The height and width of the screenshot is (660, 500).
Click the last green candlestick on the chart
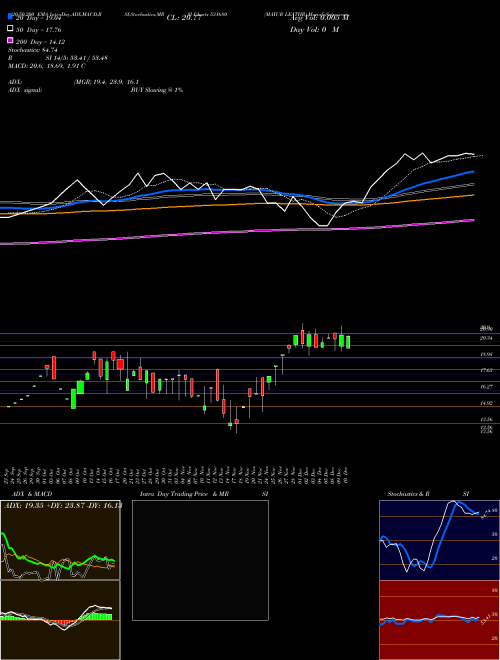pos(348,342)
